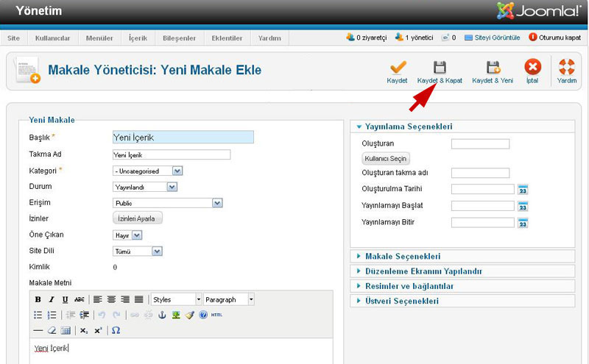Open the Yardım menu in menu bar
This screenshot has height=364, width=589.
pos(269,38)
